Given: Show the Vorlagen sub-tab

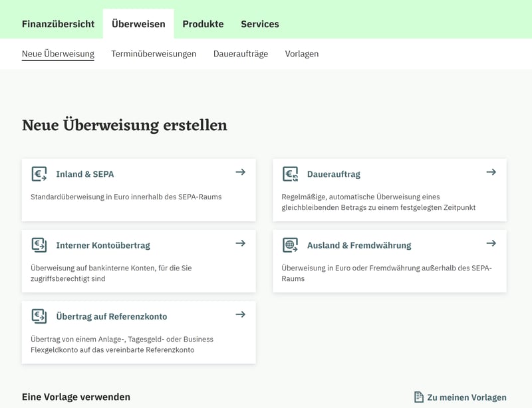Looking at the screenshot, I should (x=301, y=54).
